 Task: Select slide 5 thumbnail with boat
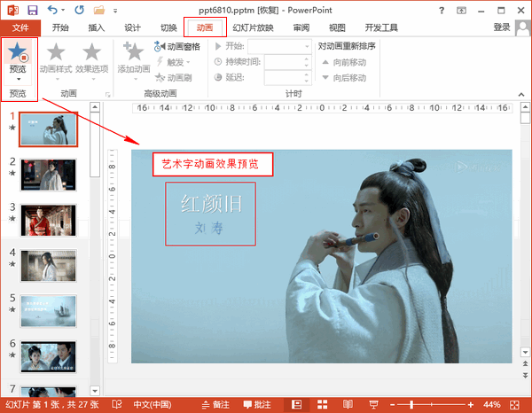(x=48, y=311)
